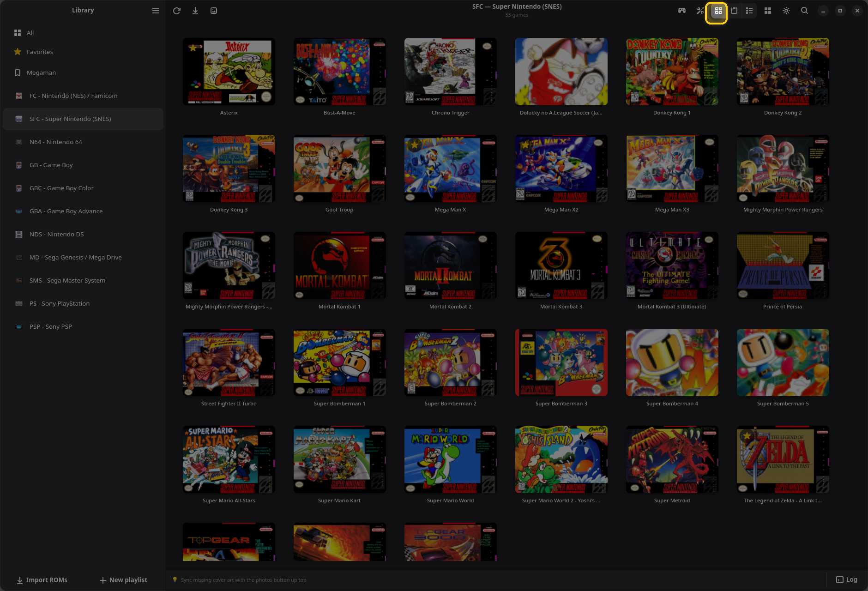Viewport: 868px width, 591px height.
Task: Open the search magnifier
Action: [x=804, y=11]
